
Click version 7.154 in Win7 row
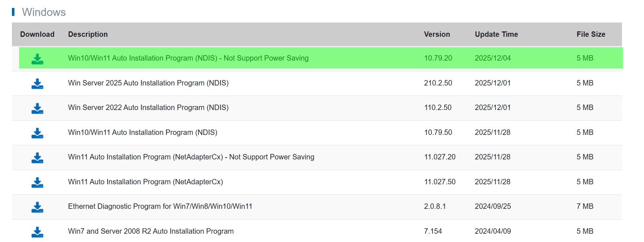[433, 231]
